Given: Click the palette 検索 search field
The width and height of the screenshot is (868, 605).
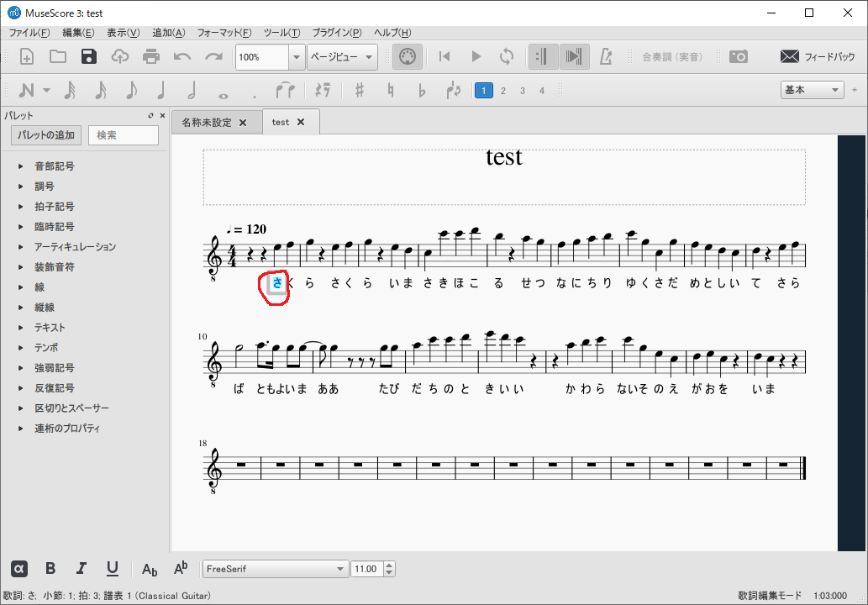Looking at the screenshot, I should coord(124,135).
